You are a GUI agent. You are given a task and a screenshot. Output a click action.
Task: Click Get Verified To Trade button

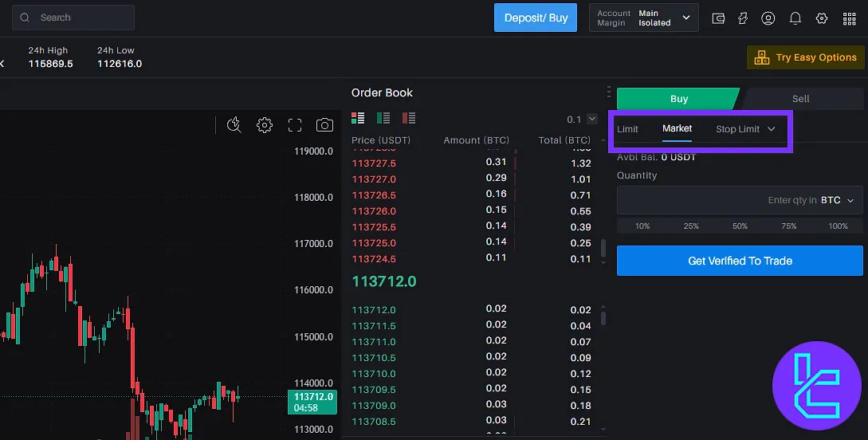(740, 261)
